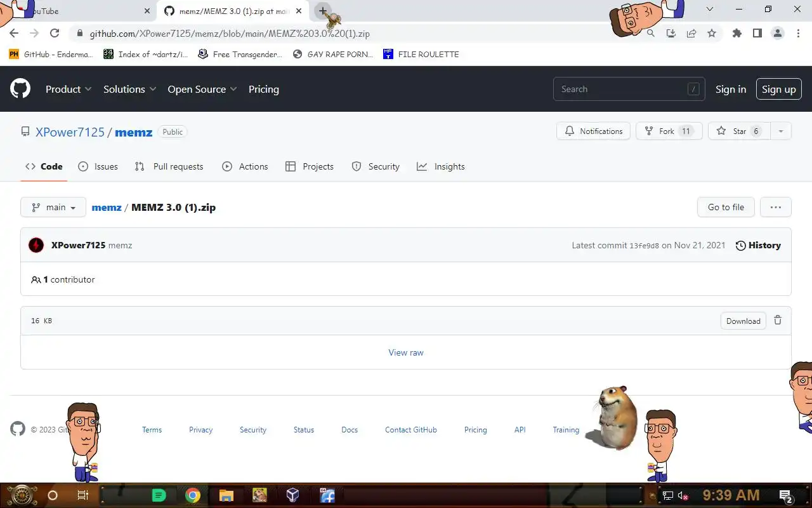Star the repository with Star button
Image resolution: width=812 pixels, height=508 pixels.
(x=739, y=131)
